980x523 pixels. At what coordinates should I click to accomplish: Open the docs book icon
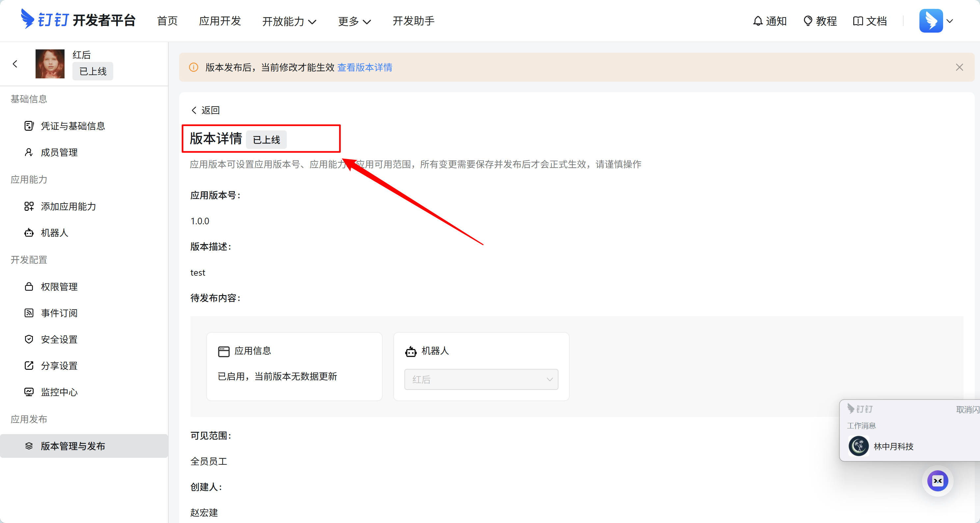857,21
